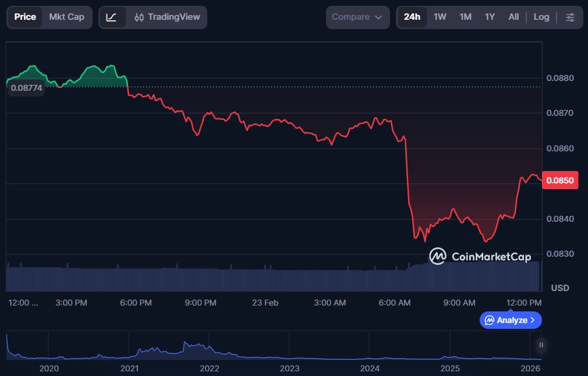Select the line chart view icon

coord(111,17)
